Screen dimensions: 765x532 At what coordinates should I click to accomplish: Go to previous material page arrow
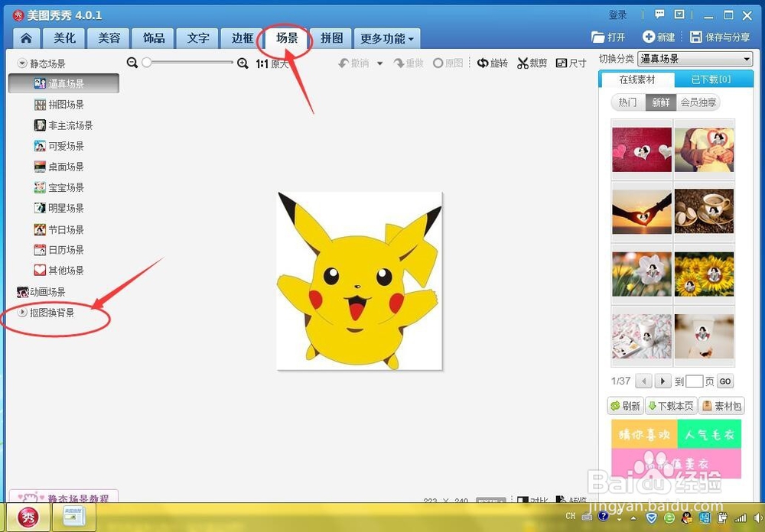point(644,381)
